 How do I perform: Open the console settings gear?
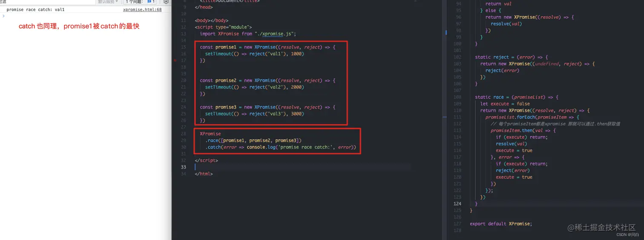point(166,2)
